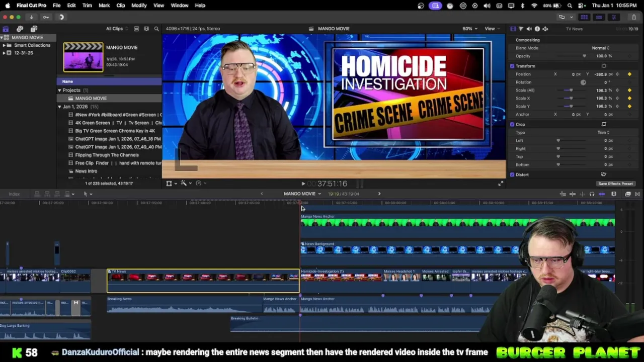Go forward in timeline history
The height and width of the screenshot is (362, 644).
(379, 194)
